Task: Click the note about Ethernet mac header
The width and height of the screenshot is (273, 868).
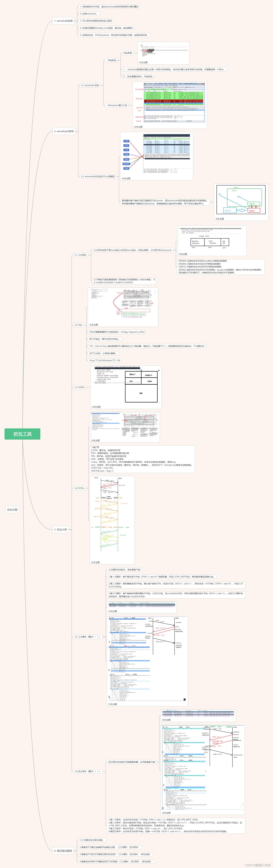Action: tap(132, 250)
